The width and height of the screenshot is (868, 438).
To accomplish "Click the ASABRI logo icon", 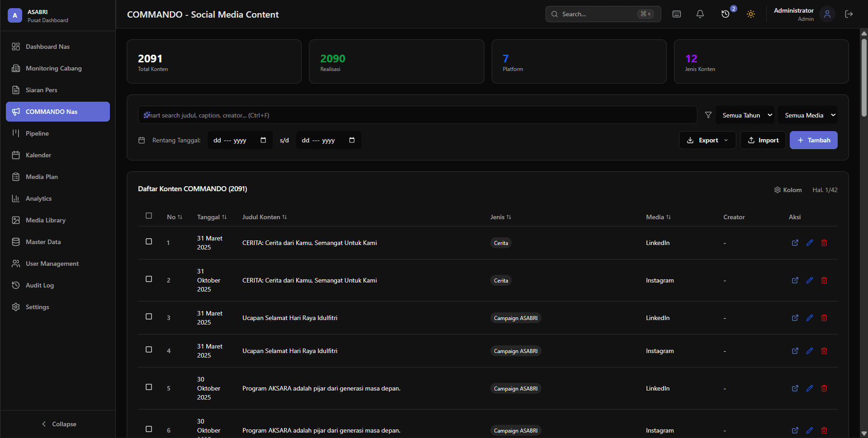I will click(x=15, y=15).
